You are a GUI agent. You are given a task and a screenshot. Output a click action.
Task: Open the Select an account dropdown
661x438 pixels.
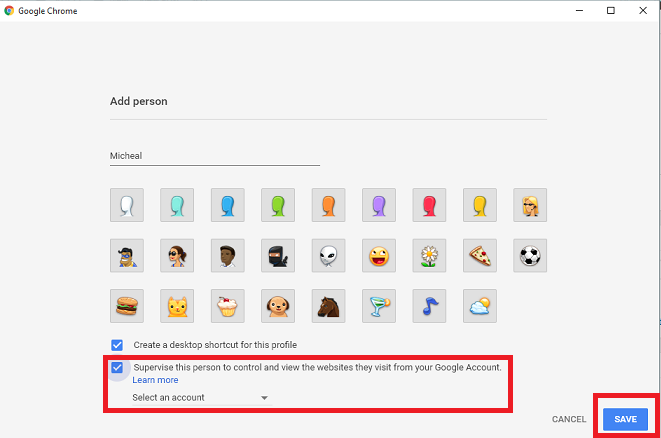click(202, 398)
